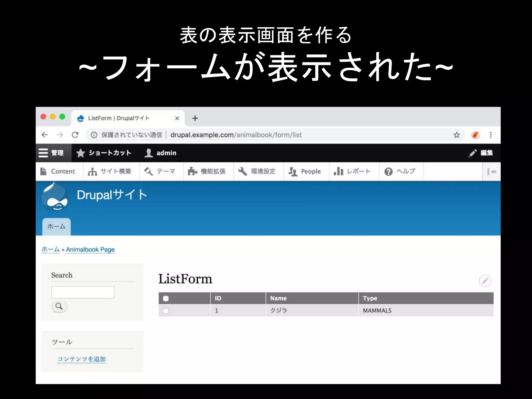532x399 pixels.
Task: Click the Drupal logo
Action: coord(55,196)
